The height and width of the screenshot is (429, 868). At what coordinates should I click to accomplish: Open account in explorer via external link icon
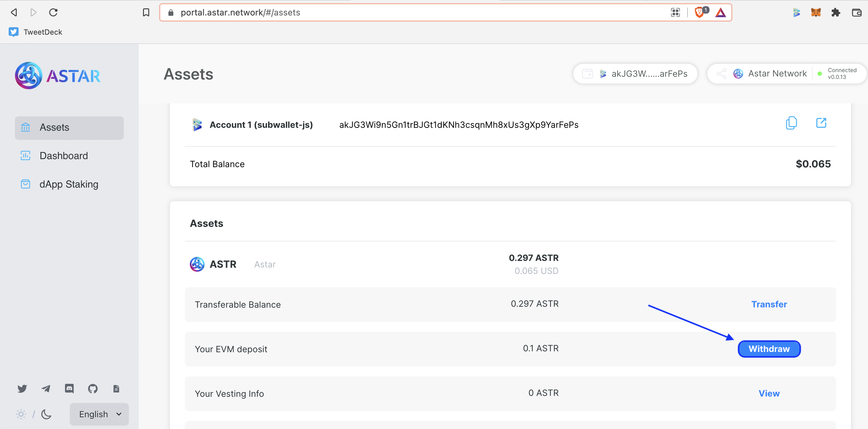click(821, 123)
